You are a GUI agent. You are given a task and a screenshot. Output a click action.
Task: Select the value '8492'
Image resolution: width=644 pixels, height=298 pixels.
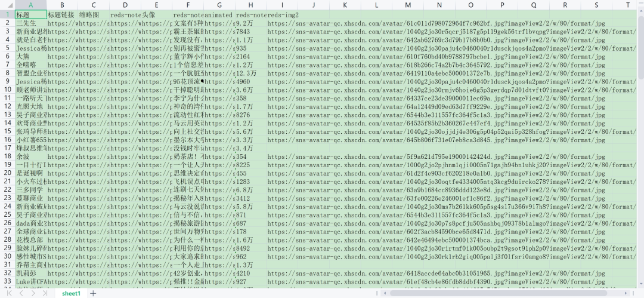pos(250,248)
